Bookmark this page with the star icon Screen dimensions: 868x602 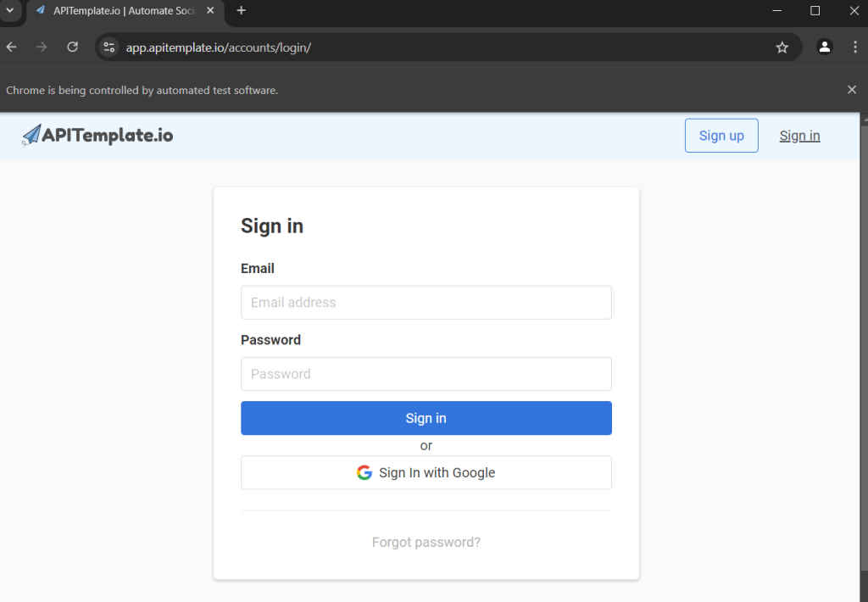click(782, 47)
